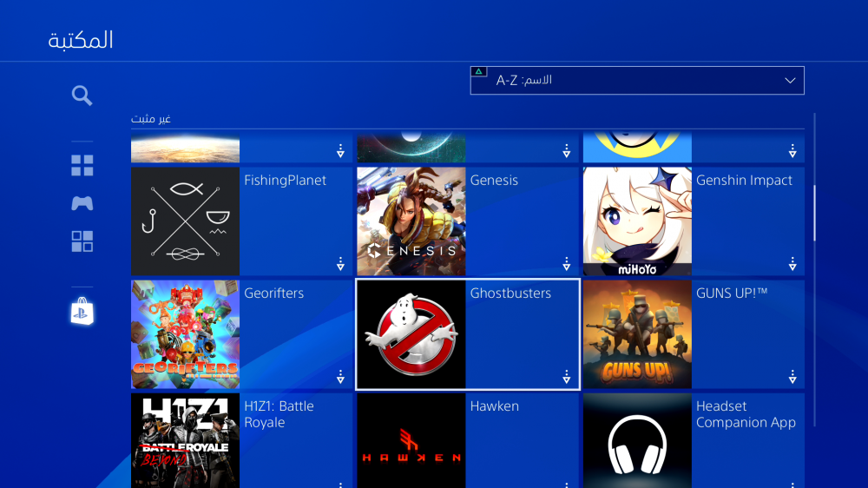Open the library search magnifier icon
Screen dimensions: 868x488
(x=82, y=96)
